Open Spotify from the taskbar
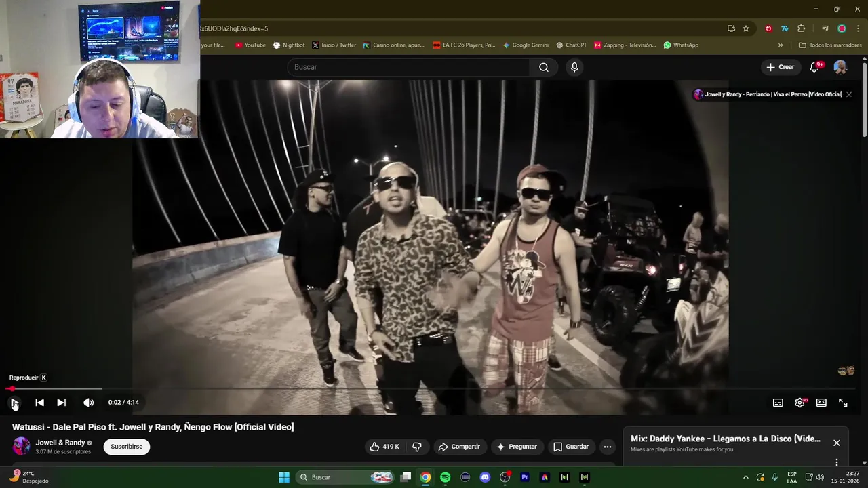868x488 pixels. click(x=445, y=477)
